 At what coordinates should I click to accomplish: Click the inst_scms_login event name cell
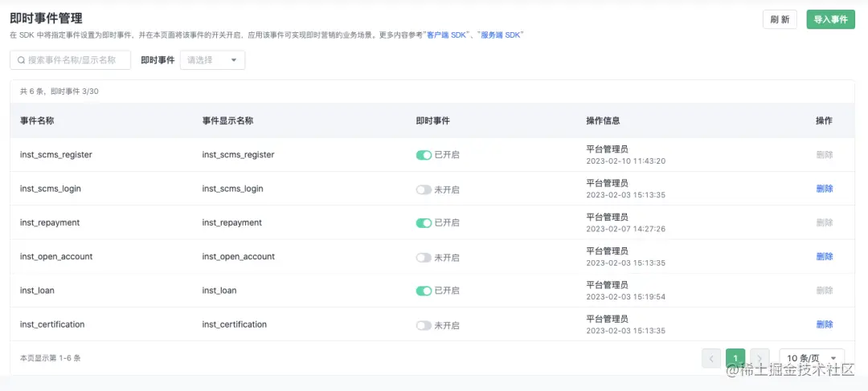coord(51,189)
